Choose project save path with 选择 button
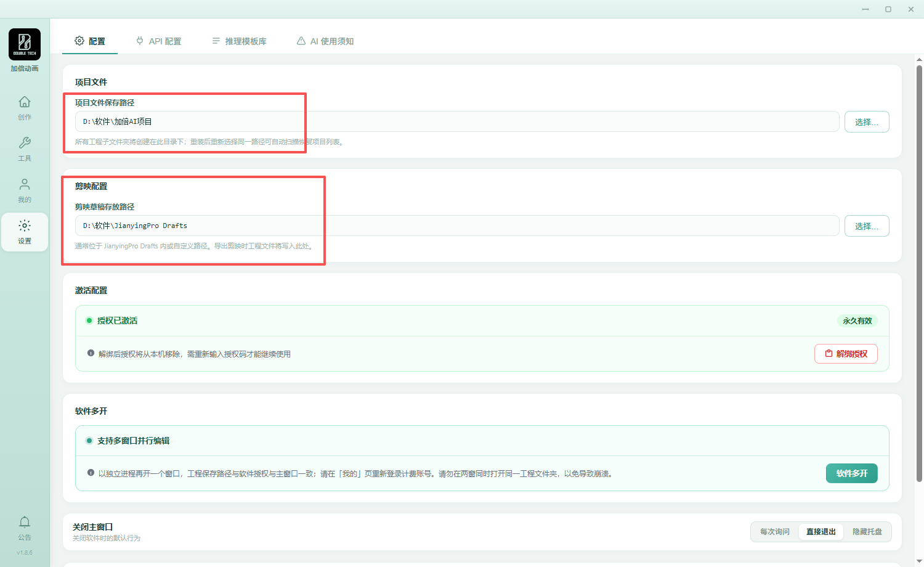 tap(867, 122)
